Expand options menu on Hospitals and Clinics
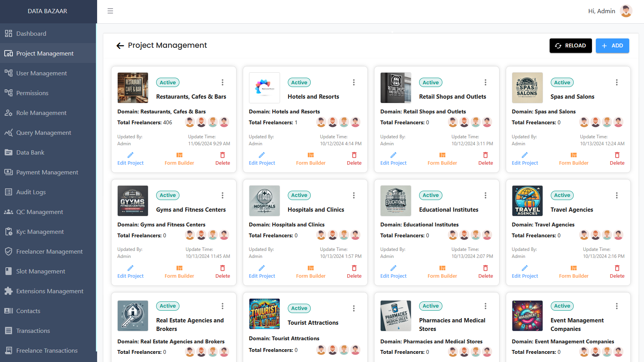Viewport: 644px width, 362px height. coord(354,195)
